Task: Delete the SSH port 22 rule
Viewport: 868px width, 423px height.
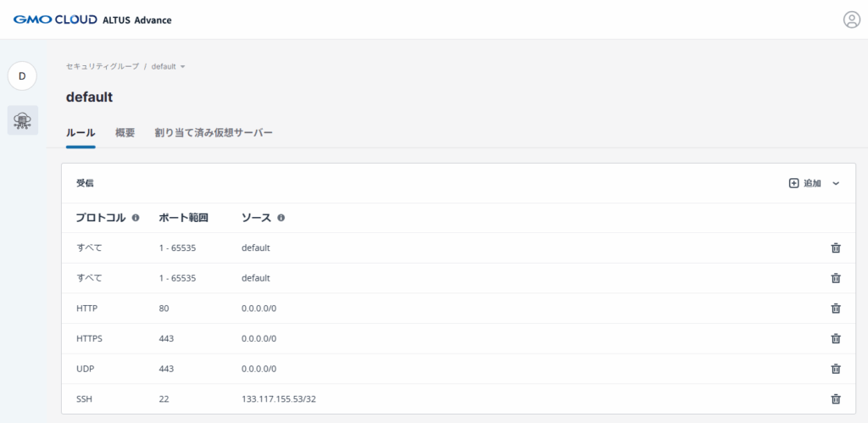Action: click(x=835, y=398)
